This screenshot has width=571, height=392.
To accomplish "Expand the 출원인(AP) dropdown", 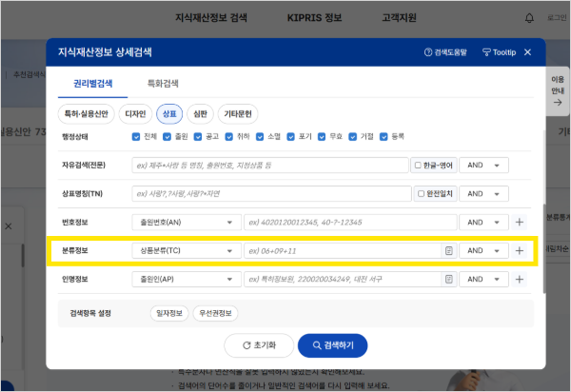I will (x=187, y=279).
